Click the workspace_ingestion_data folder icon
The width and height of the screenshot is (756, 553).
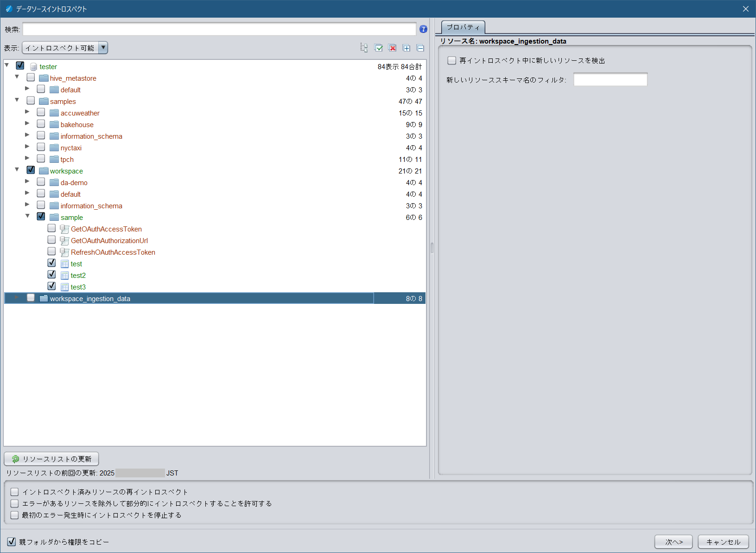44,298
